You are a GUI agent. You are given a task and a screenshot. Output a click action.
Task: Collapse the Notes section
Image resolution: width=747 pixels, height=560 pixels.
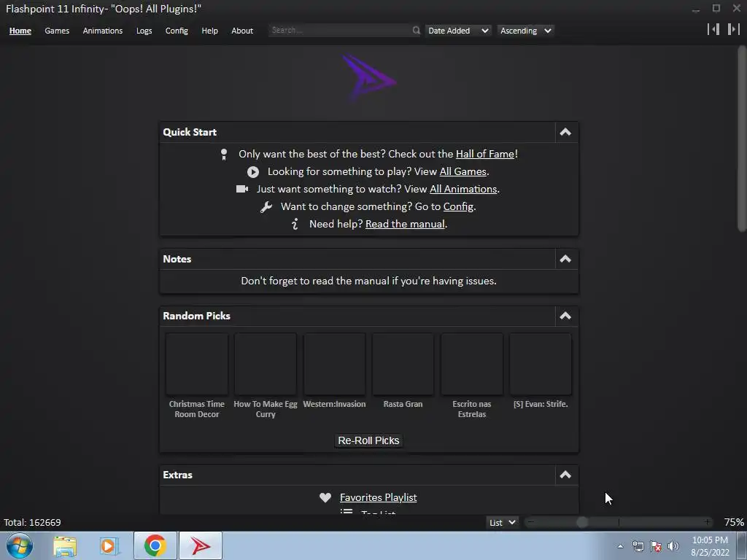coord(565,259)
